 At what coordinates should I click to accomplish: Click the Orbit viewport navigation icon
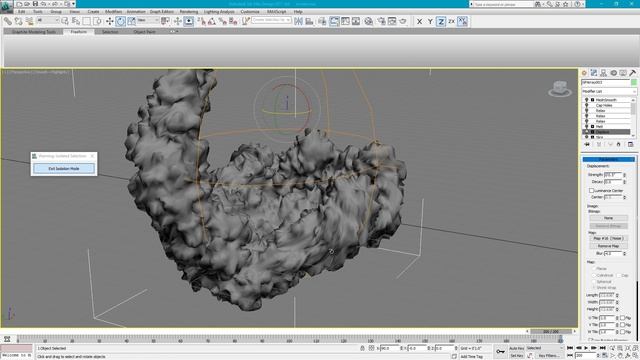tap(628, 356)
